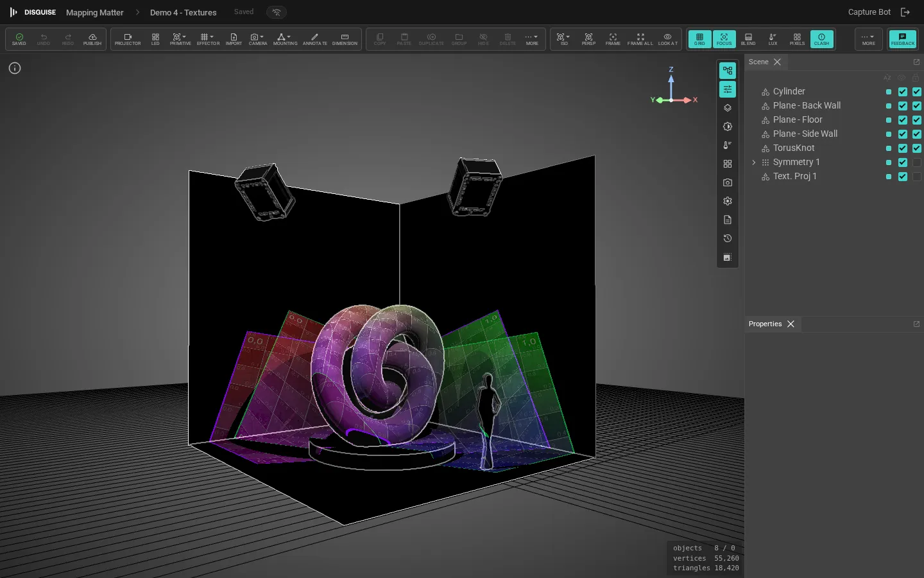This screenshot has width=924, height=578.
Task: Select the Dimension tool
Action: pos(345,39)
